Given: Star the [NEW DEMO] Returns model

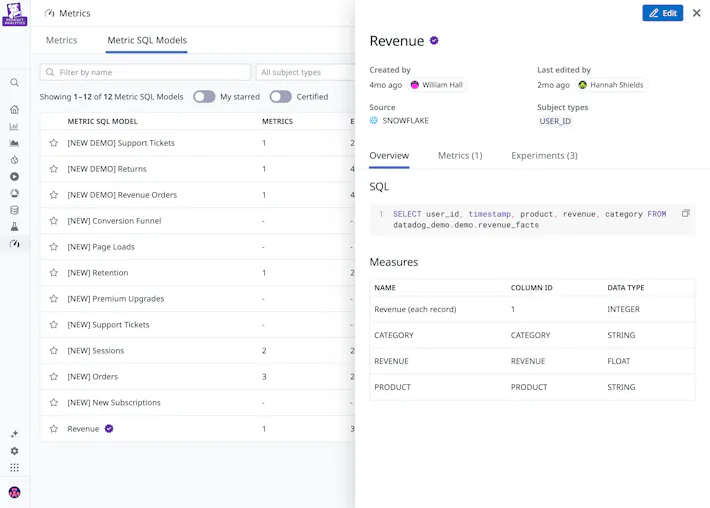Looking at the screenshot, I should click(x=54, y=169).
